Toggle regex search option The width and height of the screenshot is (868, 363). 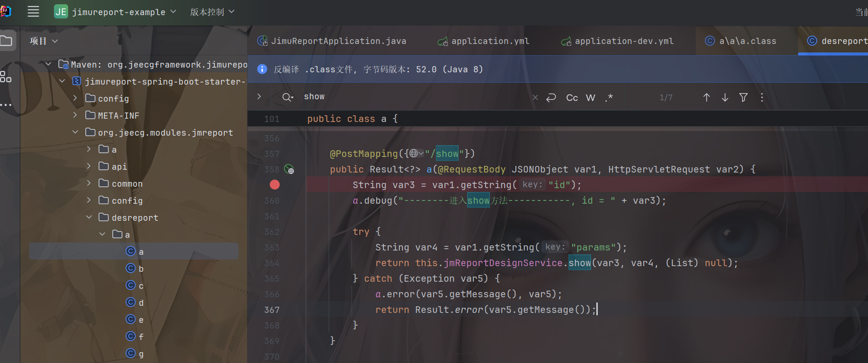click(x=609, y=97)
